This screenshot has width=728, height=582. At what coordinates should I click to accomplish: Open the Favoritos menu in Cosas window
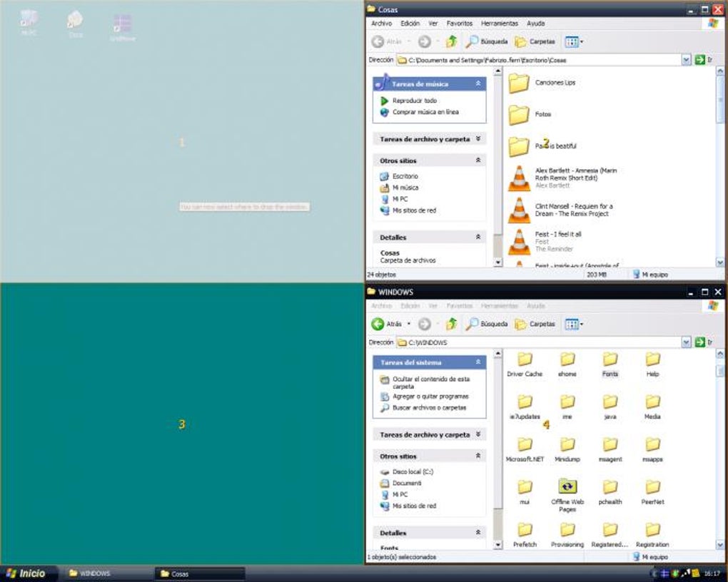459,24
